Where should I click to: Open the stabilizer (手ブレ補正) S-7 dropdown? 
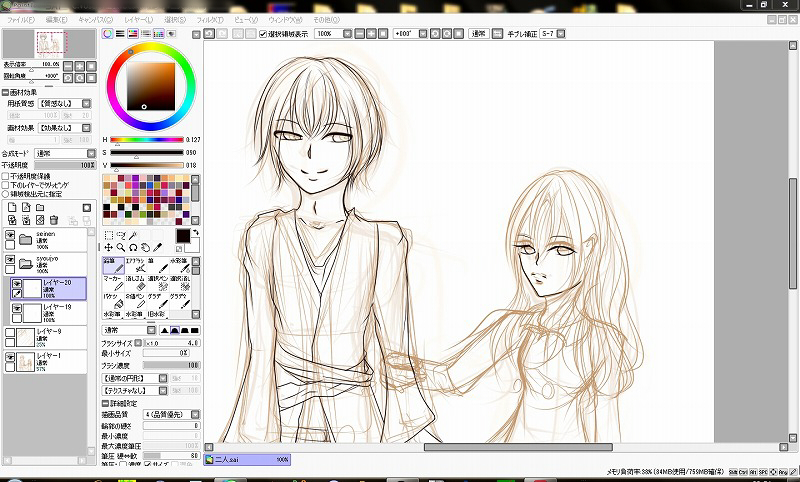tap(561, 34)
